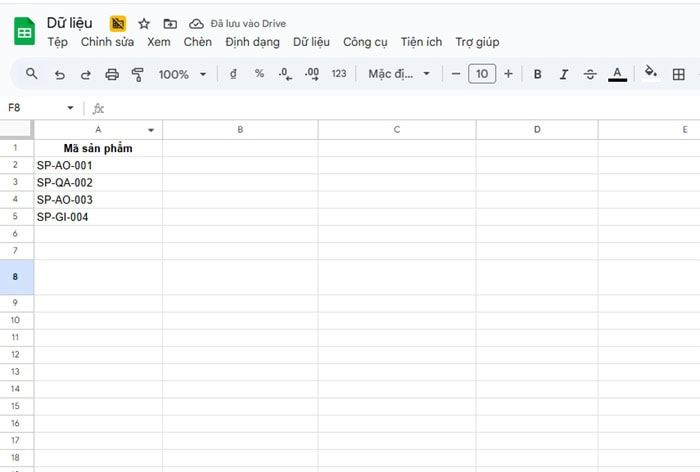Toggle bold formatting
Image resolution: width=700 pixels, height=472 pixels.
tap(538, 74)
